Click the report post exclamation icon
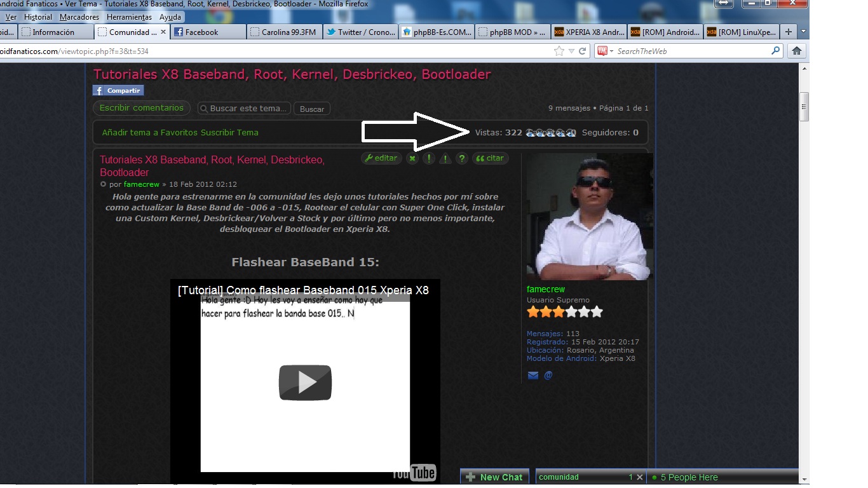Screen dimensions: 868x488 429,159
